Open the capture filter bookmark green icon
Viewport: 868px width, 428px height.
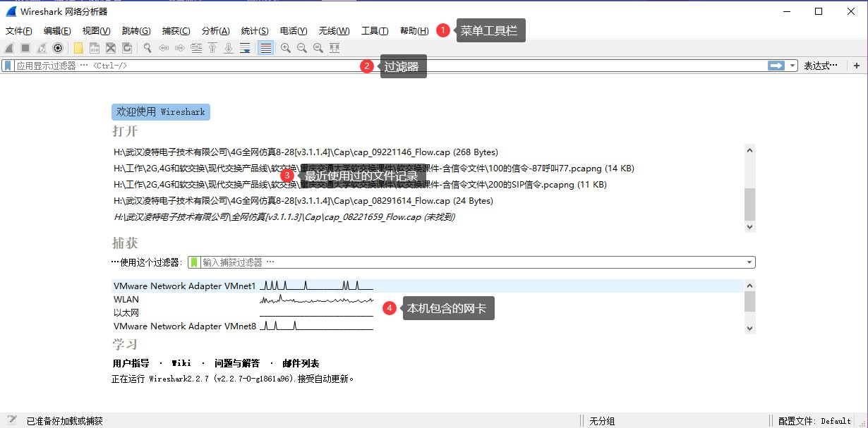pos(194,262)
